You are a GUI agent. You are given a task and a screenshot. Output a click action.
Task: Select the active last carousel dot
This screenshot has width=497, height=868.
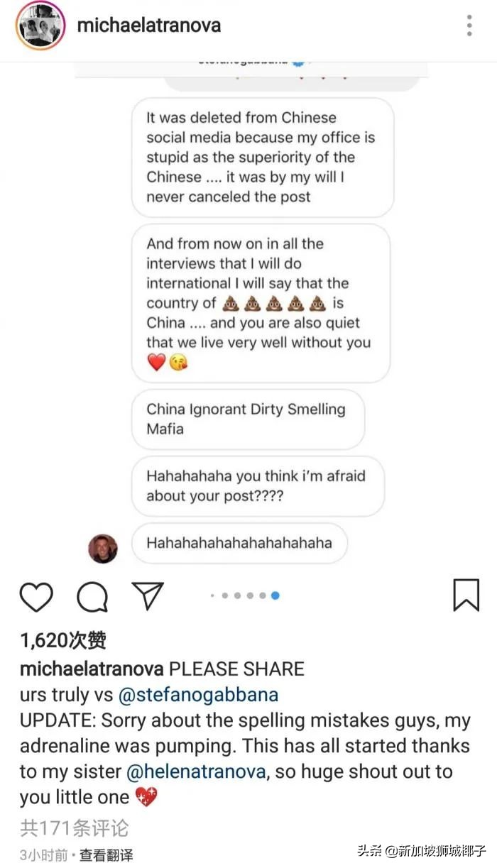click(275, 596)
